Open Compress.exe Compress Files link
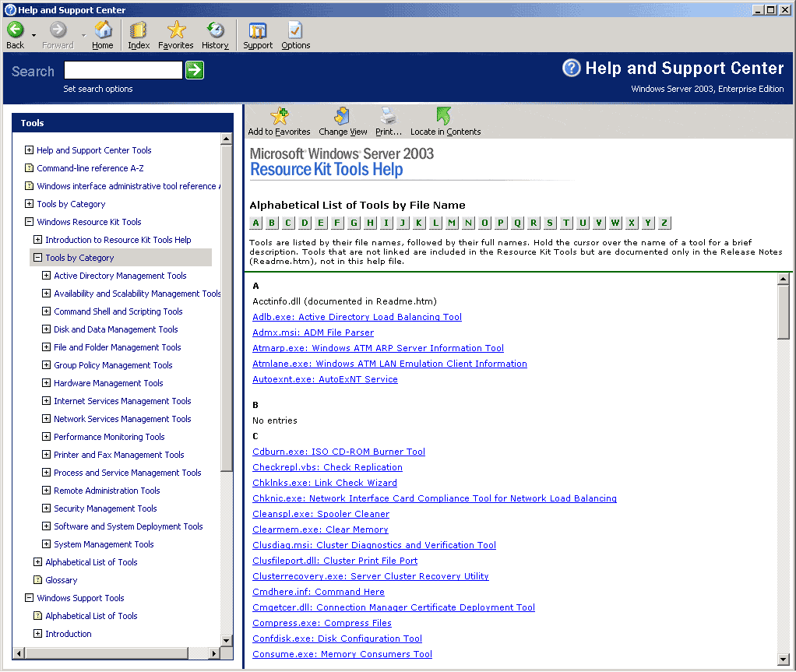The image size is (796, 672). pos(322,623)
